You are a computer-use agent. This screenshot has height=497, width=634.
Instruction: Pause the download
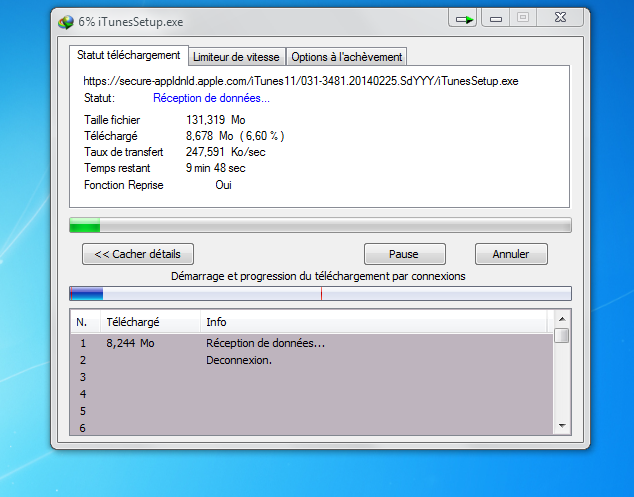tap(404, 254)
